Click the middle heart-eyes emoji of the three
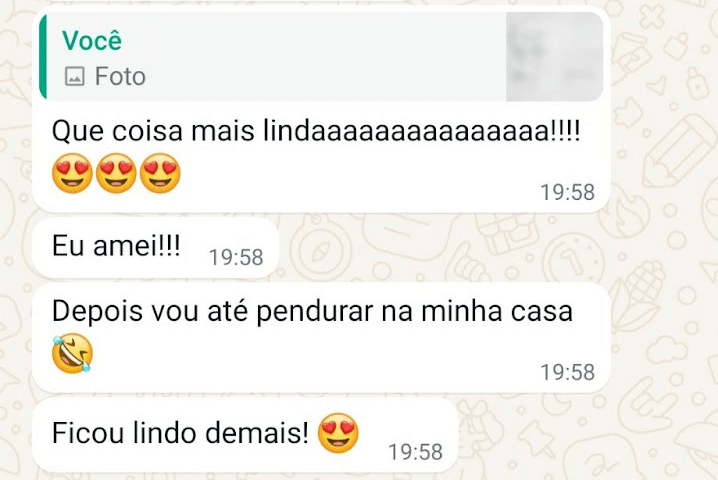Viewport: 718px width, 480px height. 116,175
